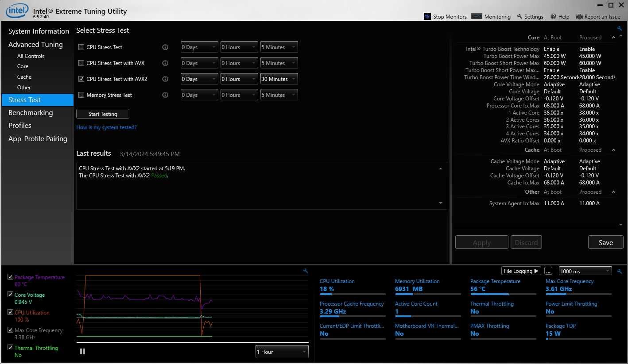The image size is (628, 364).
Task: Click Core Voltage Offset proposed value -0.120 V
Action: pos(589,98)
